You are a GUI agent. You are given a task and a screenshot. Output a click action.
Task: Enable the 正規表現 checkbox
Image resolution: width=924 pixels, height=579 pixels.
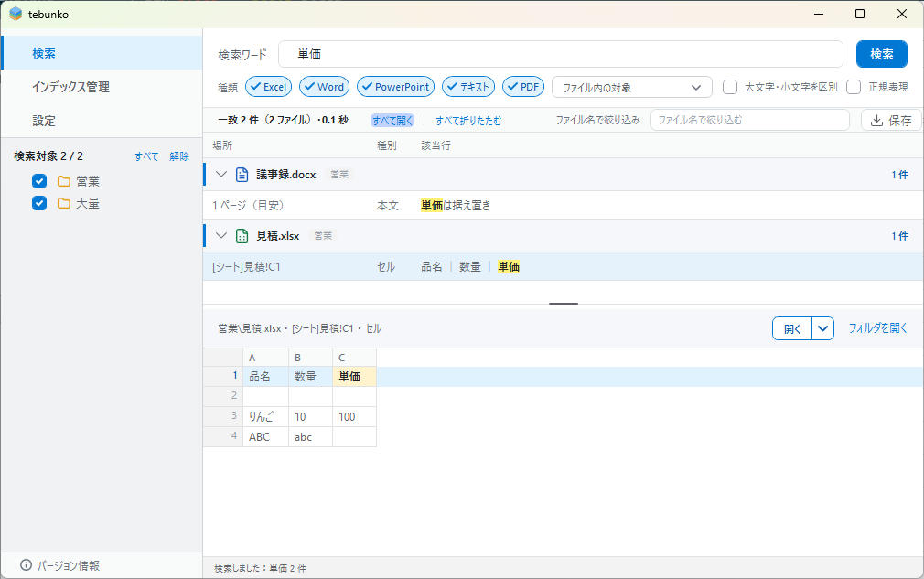854,87
